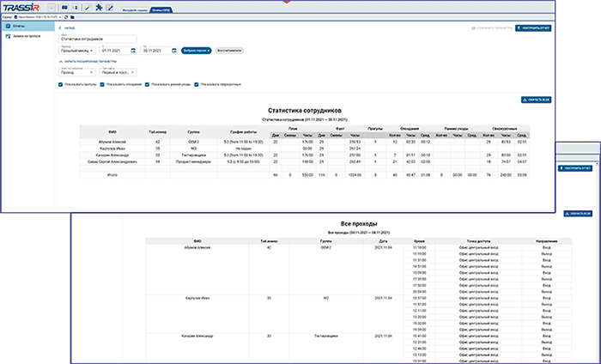This screenshot has width=601, height=364.
Task: Click the chat bubble toolbar icon
Action: (x=65, y=9)
